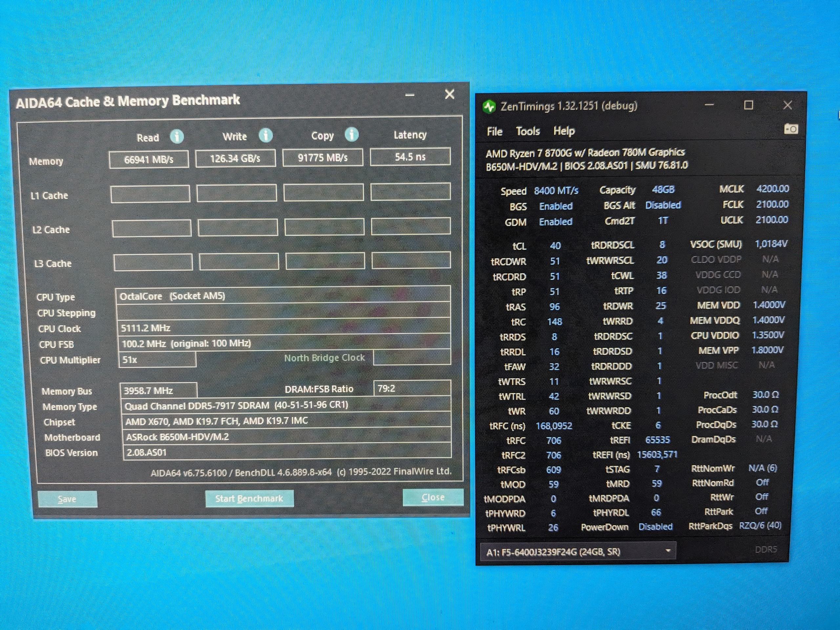Click the Memory Latency result box
The height and width of the screenshot is (630, 840).
point(410,157)
